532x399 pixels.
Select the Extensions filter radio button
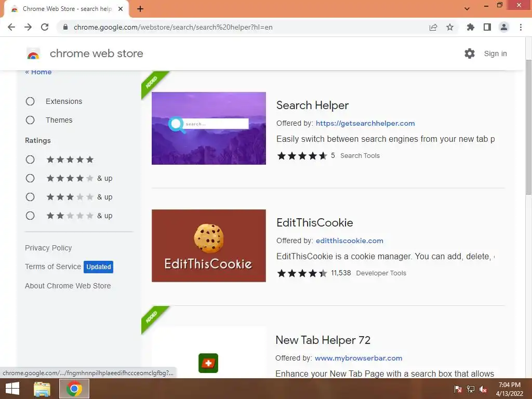pos(30,101)
